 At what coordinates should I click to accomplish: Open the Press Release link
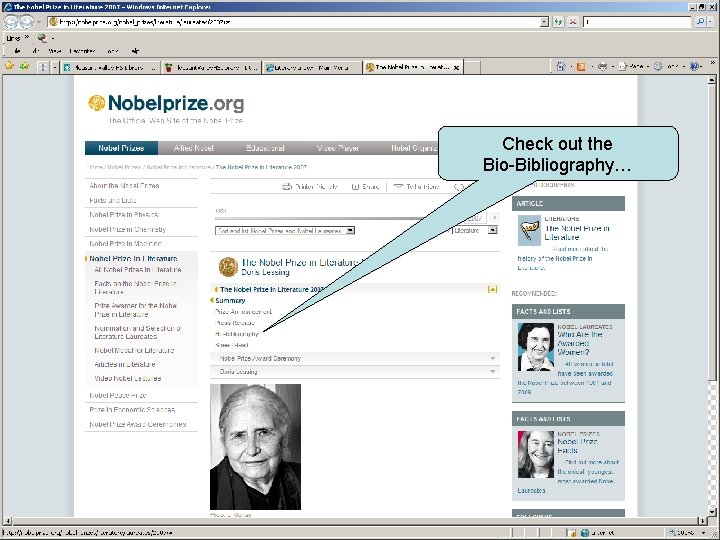(235, 323)
